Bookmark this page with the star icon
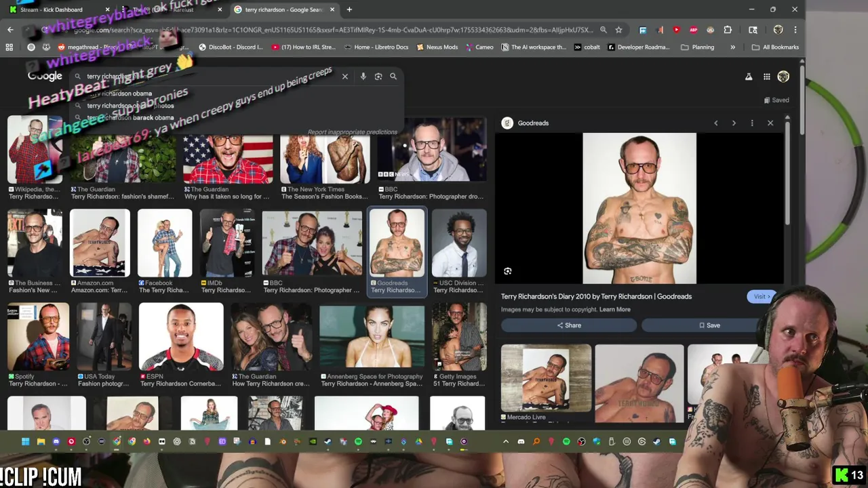The height and width of the screenshot is (488, 868). [x=618, y=30]
